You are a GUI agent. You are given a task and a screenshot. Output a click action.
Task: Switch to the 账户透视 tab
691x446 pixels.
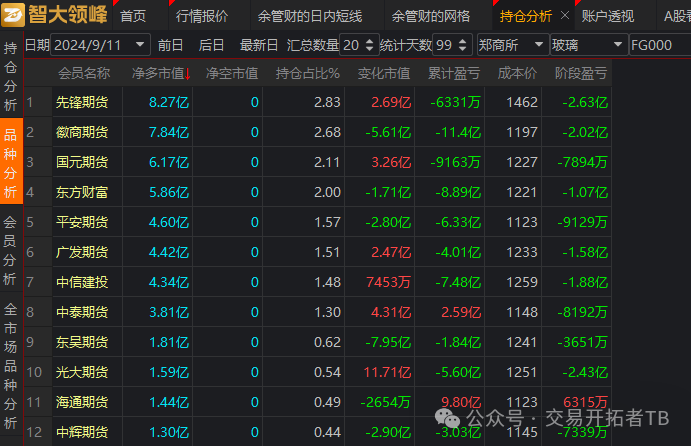[608, 16]
